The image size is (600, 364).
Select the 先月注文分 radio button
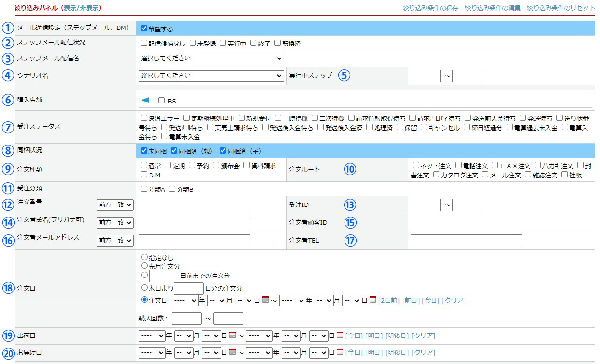[144, 266]
